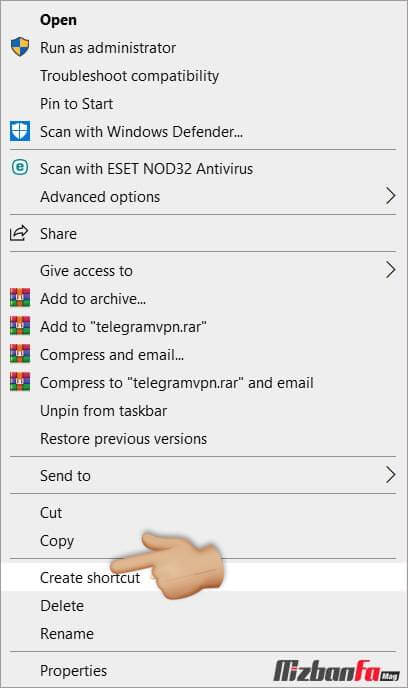Expand the Give access to submenu arrow
Image resolution: width=408 pixels, height=688 pixels.
click(390, 270)
